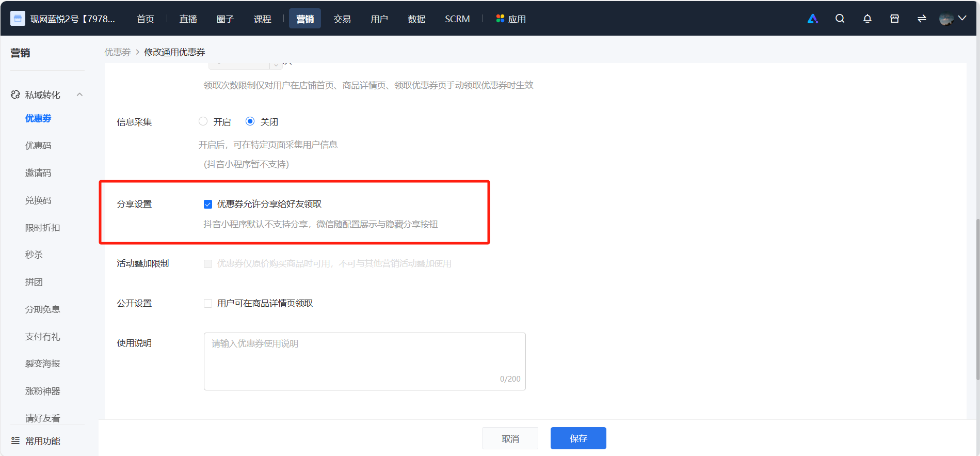Check 用户可在商品详情页领取 checkbox
Viewport: 980px width, 456px height.
[x=208, y=303]
